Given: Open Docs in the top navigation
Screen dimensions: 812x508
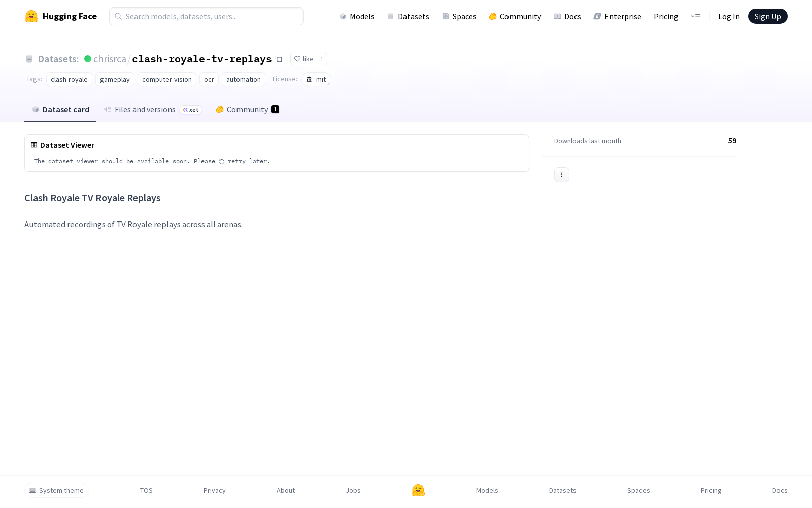Looking at the screenshot, I should tap(567, 16).
